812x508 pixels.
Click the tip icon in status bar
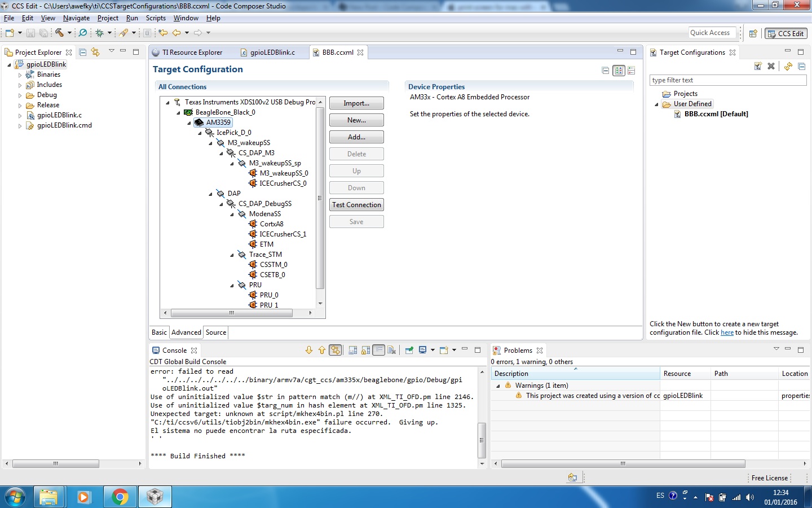[572, 478]
